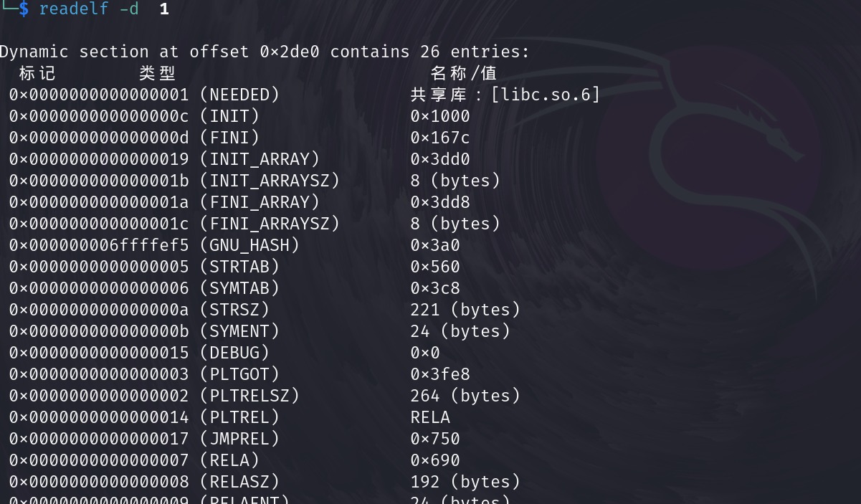Click the STRTAB value 0x560

click(434, 267)
